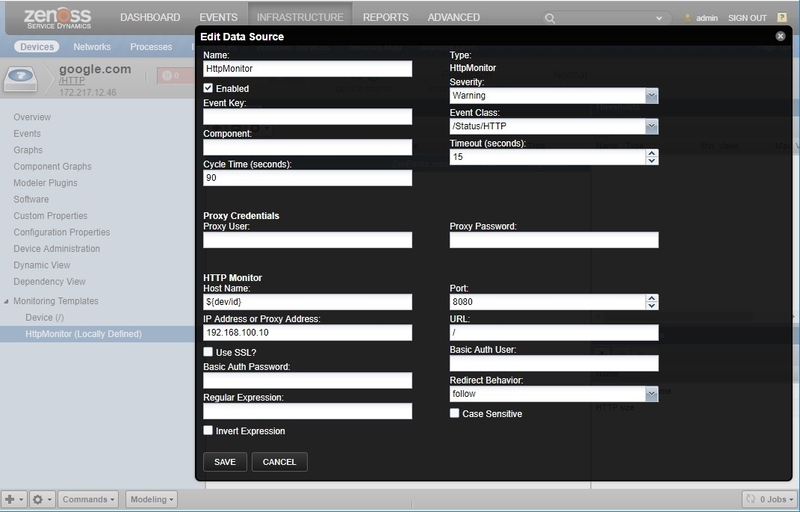Image resolution: width=800 pixels, height=512 pixels.
Task: Open the INFRASTRUCTURE tab
Action: pyautogui.click(x=300, y=17)
